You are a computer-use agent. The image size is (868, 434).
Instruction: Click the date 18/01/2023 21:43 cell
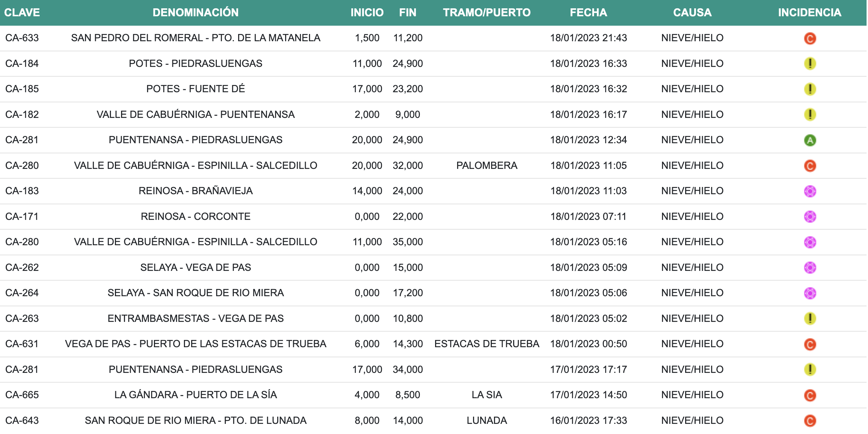(588, 38)
